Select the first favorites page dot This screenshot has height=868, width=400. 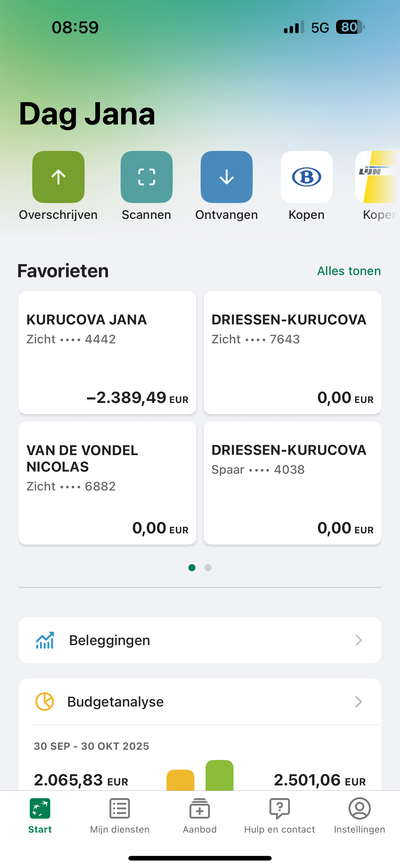coord(192,568)
